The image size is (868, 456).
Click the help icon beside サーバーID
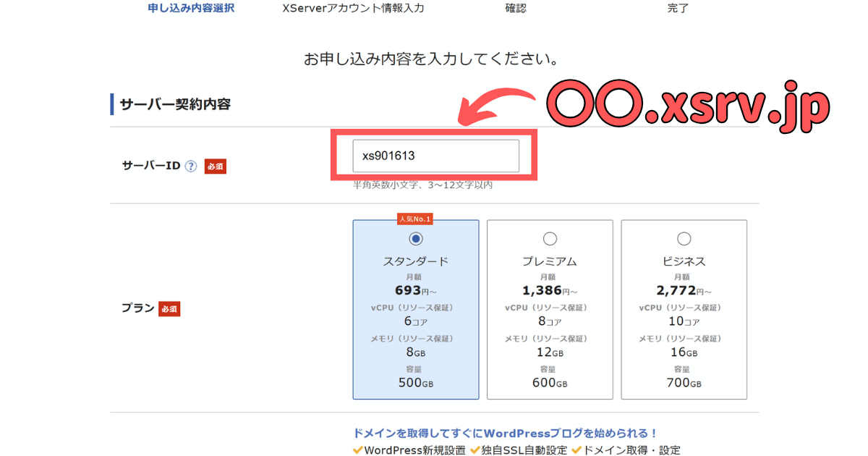click(x=191, y=166)
